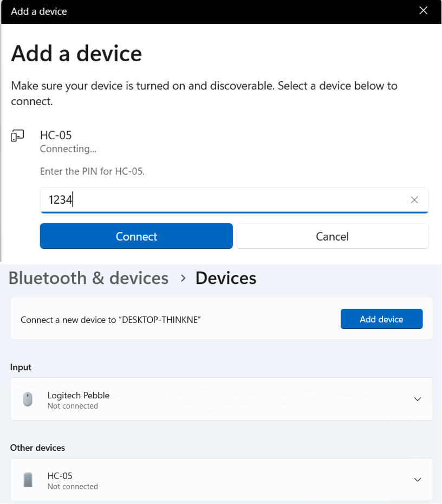Viewport: 442px width, 504px height.
Task: Select the Devices breadcrumb title
Action: point(226,278)
